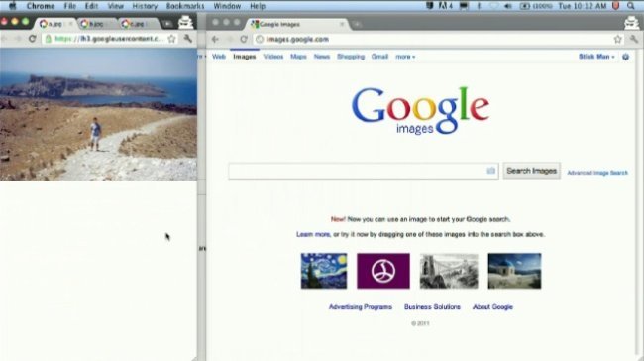The width and height of the screenshot is (644, 361).
Task: Select the third jpg tab in left window
Action: (x=139, y=24)
